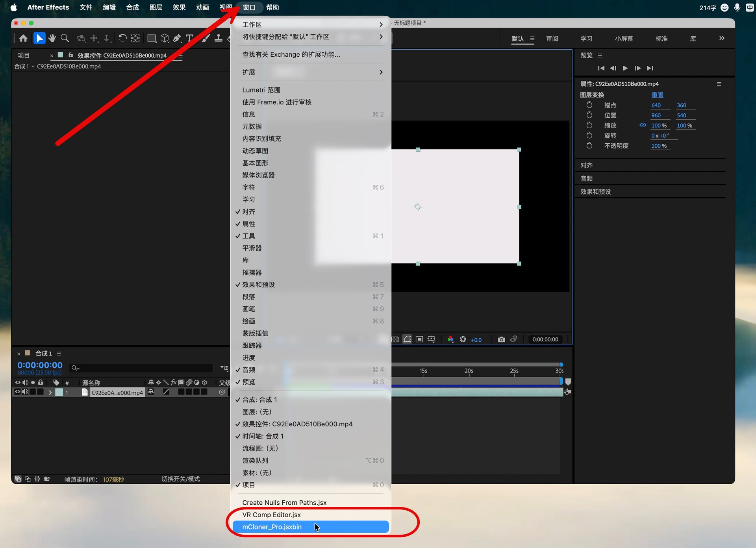Toggle position stopwatch
Viewport: 756px width, 548px height.
coord(589,115)
